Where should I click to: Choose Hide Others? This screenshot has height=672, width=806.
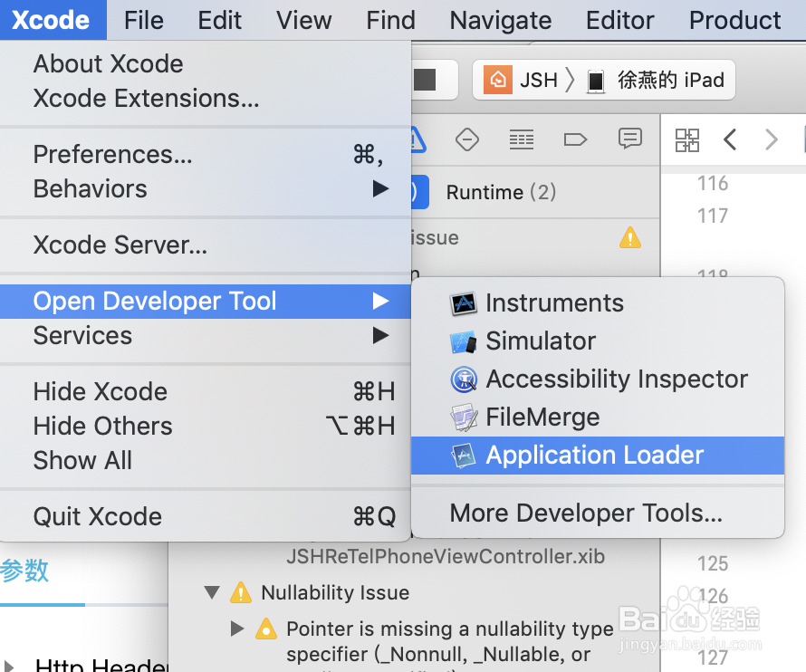coord(206,426)
